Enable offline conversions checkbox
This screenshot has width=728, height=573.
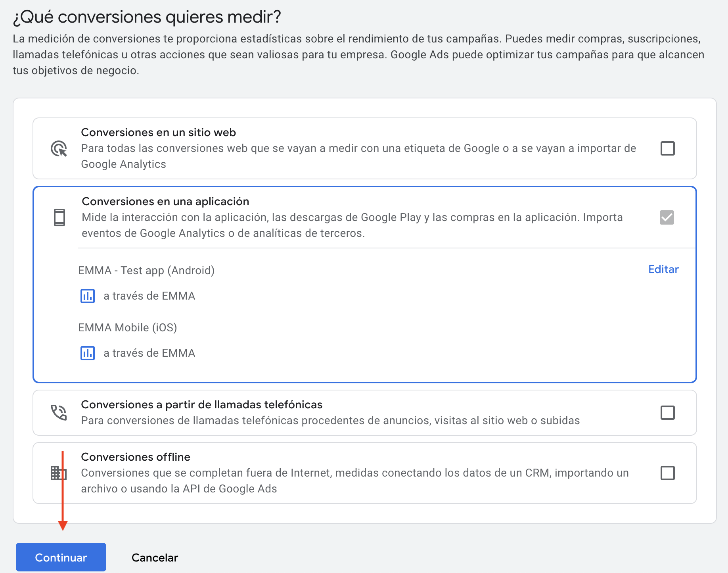tap(667, 473)
